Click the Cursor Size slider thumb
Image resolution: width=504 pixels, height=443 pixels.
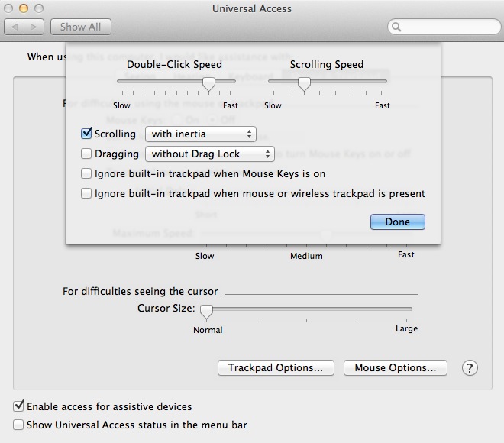pos(206,312)
